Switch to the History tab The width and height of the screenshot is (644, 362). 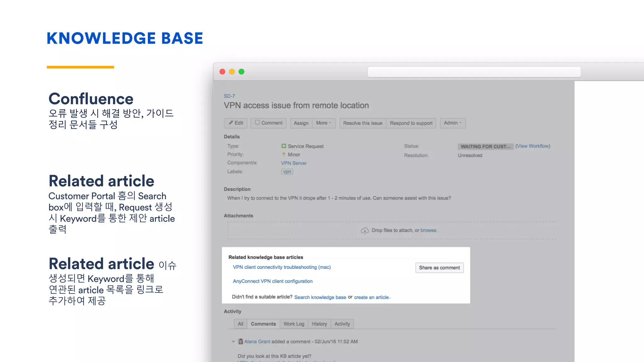point(319,324)
